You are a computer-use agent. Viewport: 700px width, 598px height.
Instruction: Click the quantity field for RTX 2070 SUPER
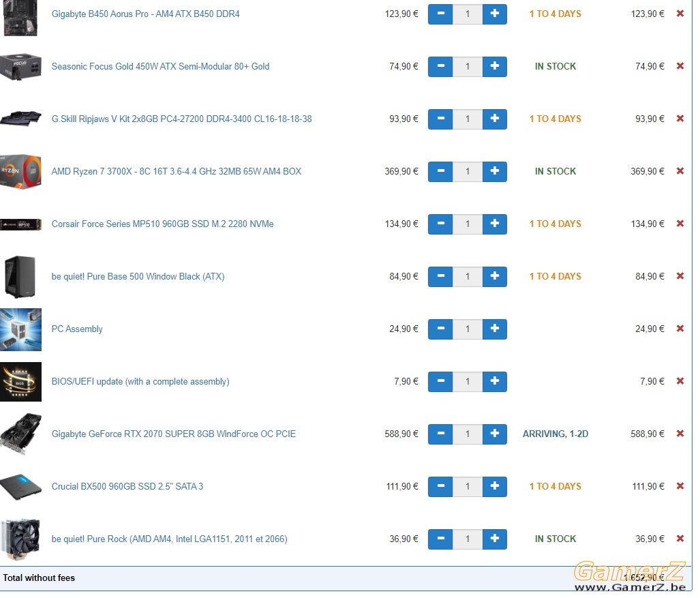click(x=468, y=434)
